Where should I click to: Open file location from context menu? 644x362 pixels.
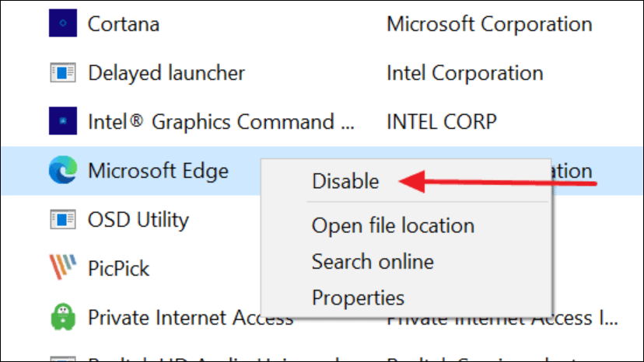tap(393, 225)
